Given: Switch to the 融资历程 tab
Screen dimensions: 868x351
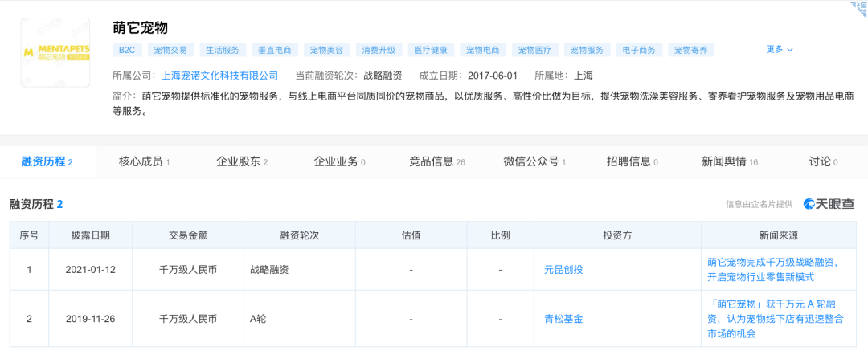Looking at the screenshot, I should coord(47,162).
